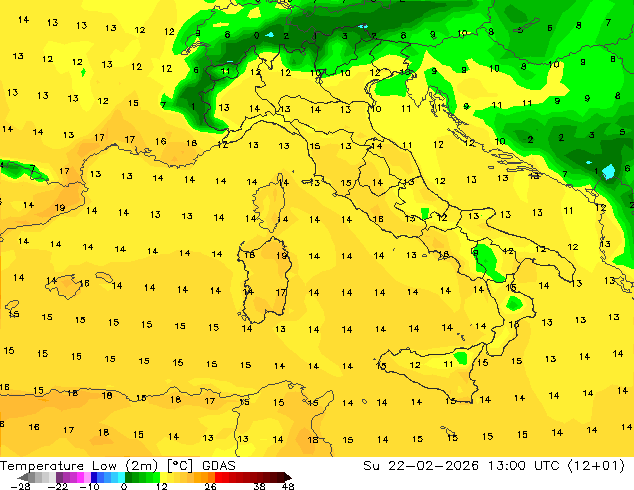Click the -28 legend scale label
The image size is (634, 490).
(21, 486)
